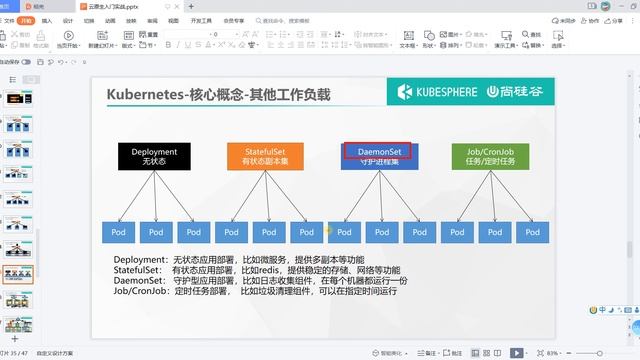Switch to slide sorter view icon
Screen dimensions: 640x360
click(x=487, y=353)
